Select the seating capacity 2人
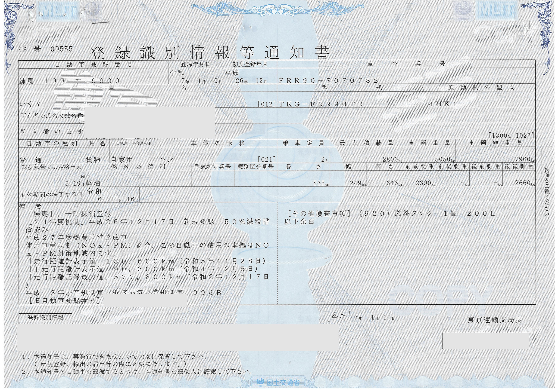The width and height of the screenshot is (555, 392). point(325,160)
